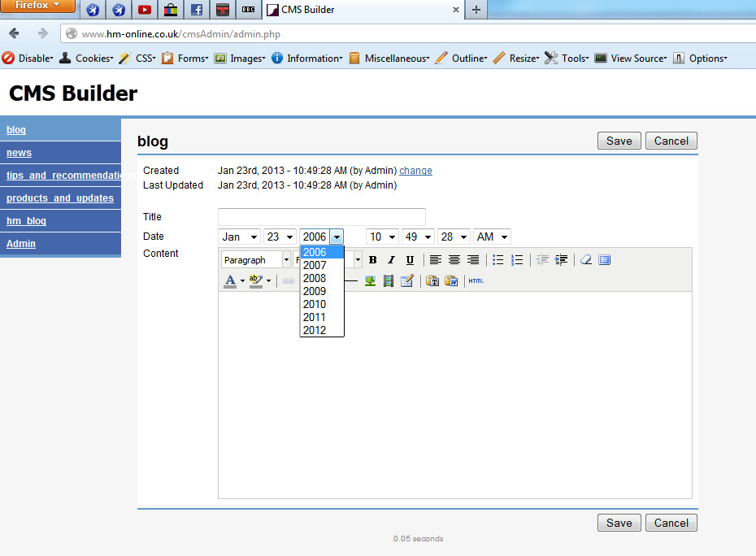Toggle underline formatting in the editor
Viewport: 756px width, 556px height.
tap(410, 260)
